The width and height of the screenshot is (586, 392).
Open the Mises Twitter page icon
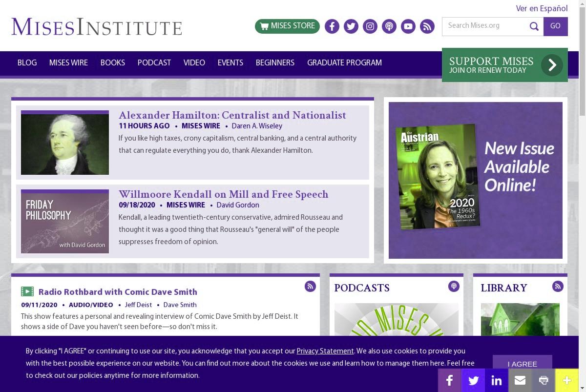[351, 26]
